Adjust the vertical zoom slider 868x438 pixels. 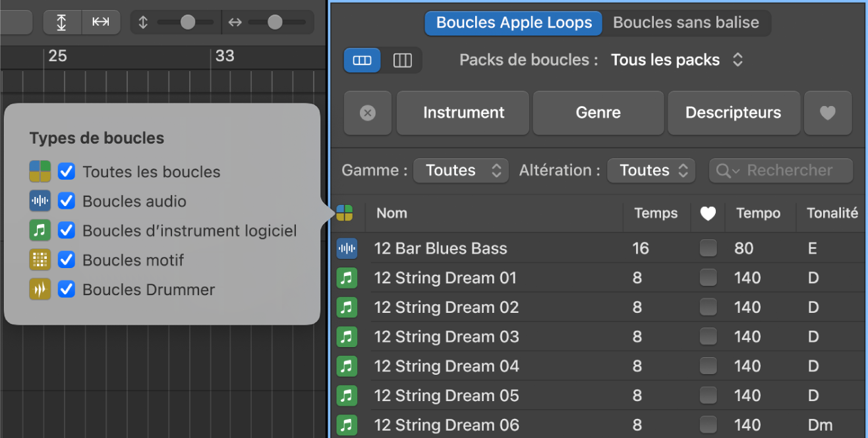(x=187, y=22)
